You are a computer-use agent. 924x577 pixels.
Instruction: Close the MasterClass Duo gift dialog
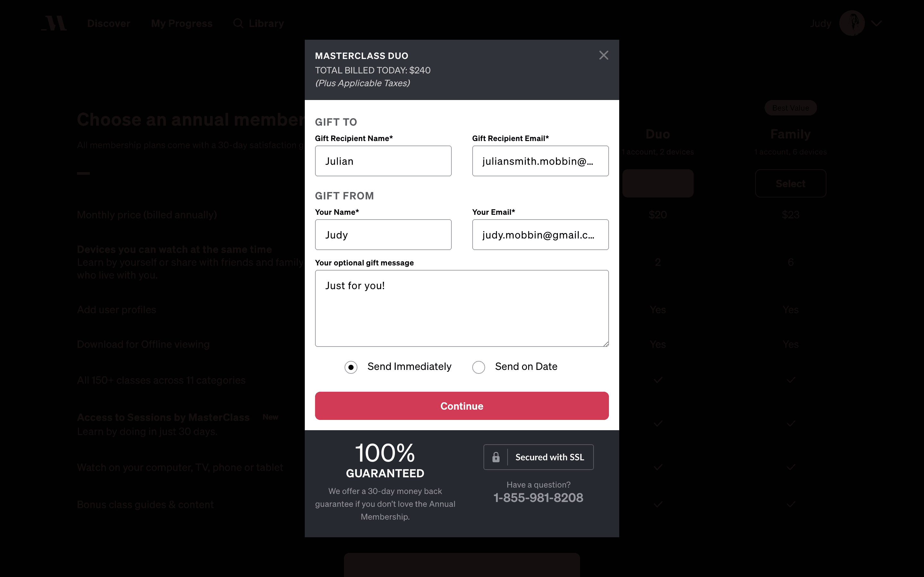(x=603, y=55)
